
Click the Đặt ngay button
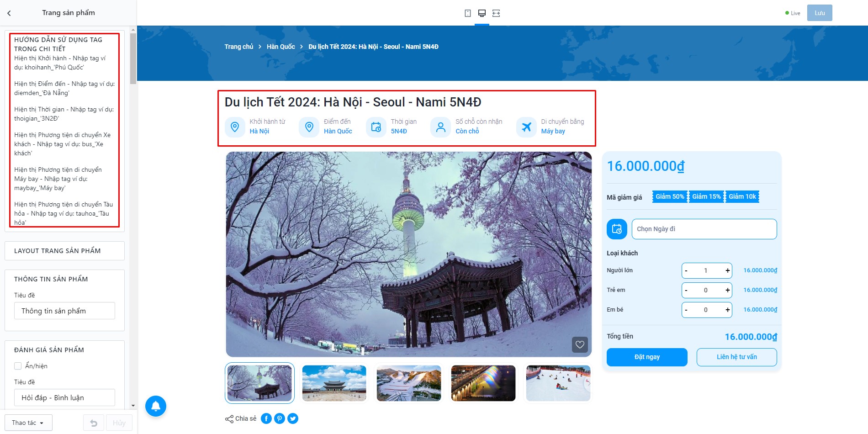[647, 357]
